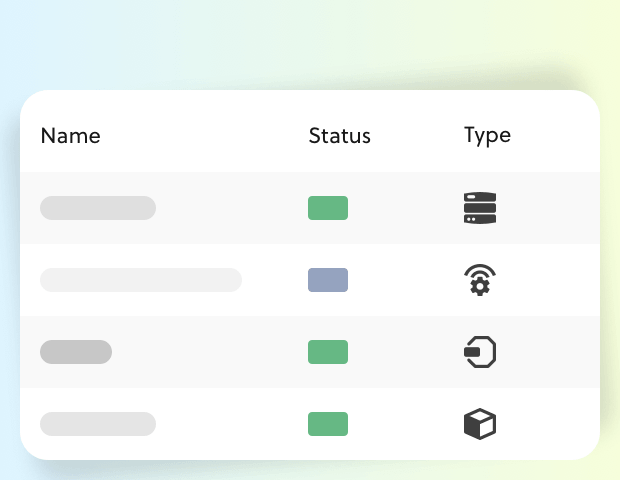Open the name placeholder in the cube row
Viewport: 620px width, 480px height.
[x=98, y=424]
